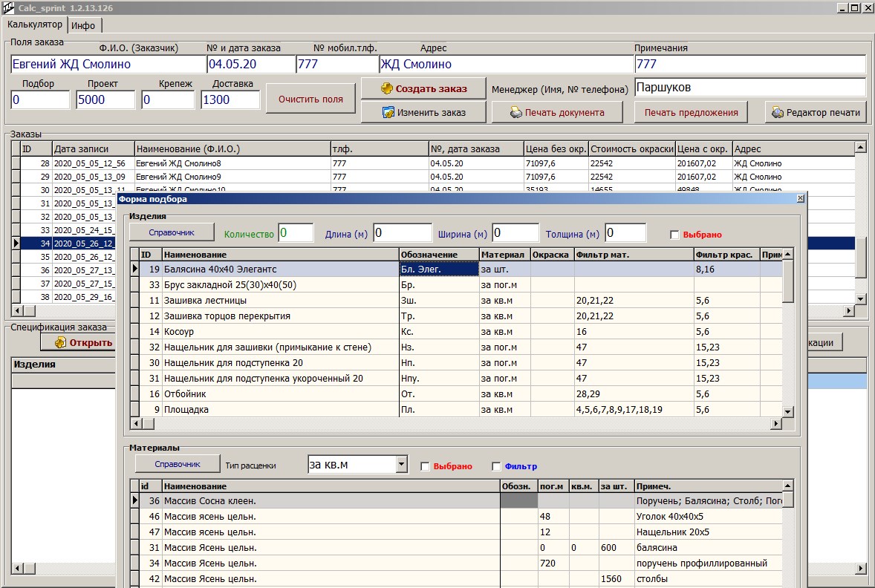Viewport: 875px width, 588px height.
Task: Open the Тип расценки dropdown
Action: pos(402,465)
